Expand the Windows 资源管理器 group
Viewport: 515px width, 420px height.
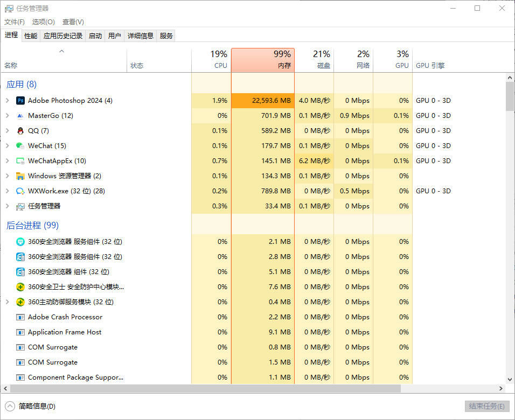(7, 176)
